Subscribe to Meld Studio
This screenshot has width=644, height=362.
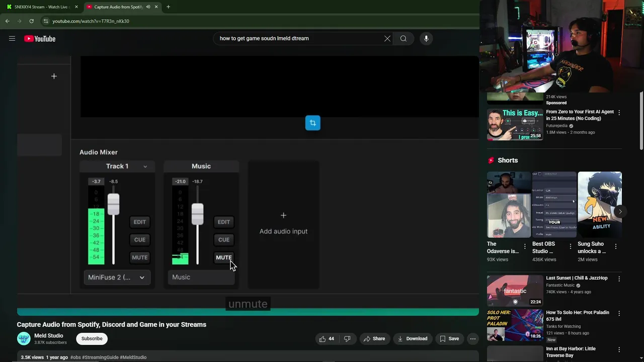[92, 339]
